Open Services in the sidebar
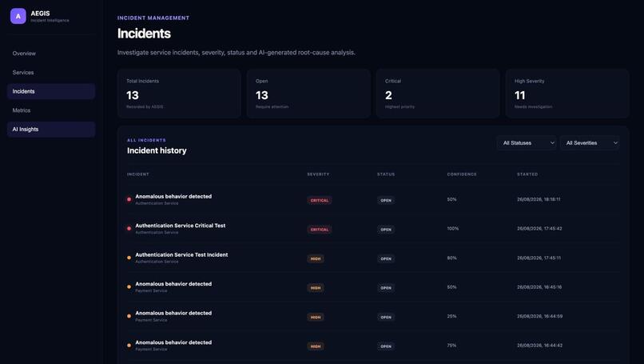 [x=51, y=72]
